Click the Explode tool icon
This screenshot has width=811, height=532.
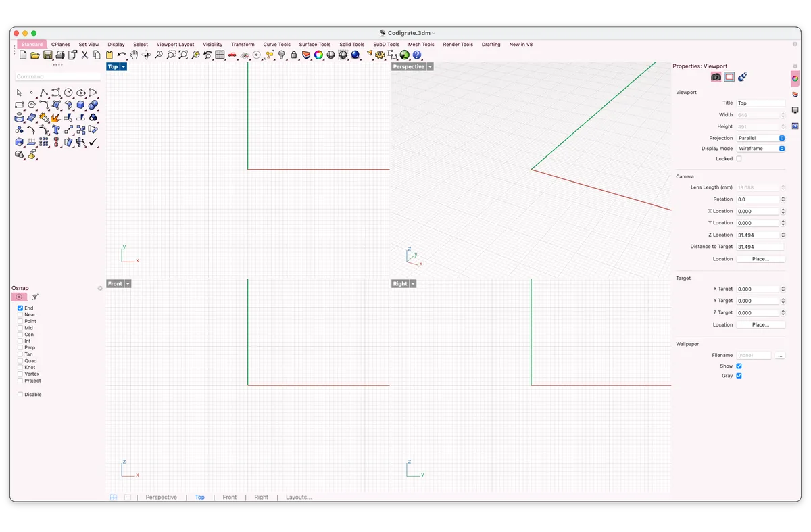(x=56, y=117)
